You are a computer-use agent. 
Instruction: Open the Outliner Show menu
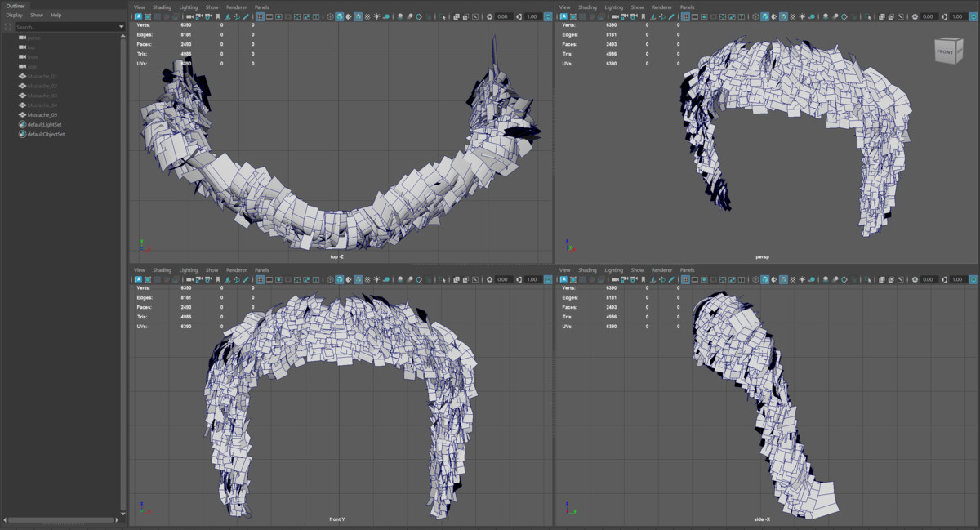(x=37, y=15)
